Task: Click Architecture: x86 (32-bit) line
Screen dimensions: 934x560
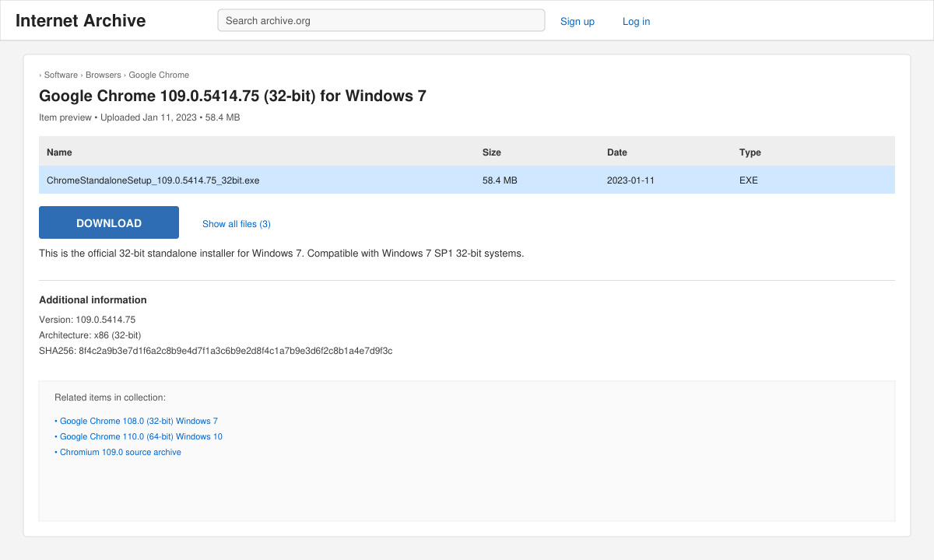Action: click(x=90, y=335)
